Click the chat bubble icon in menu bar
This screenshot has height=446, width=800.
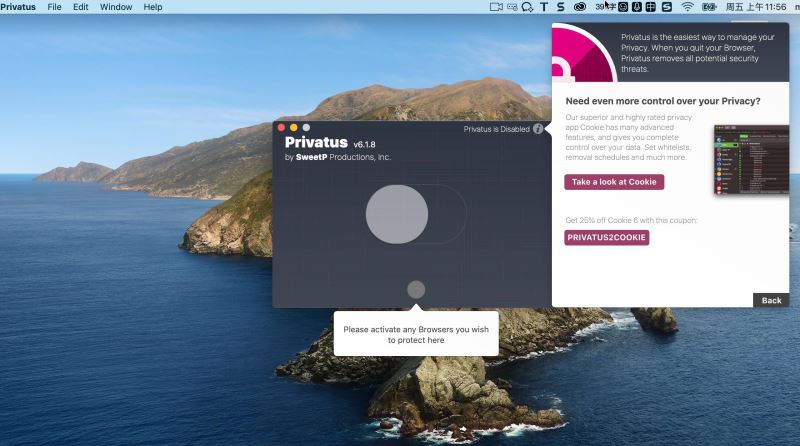click(x=528, y=7)
